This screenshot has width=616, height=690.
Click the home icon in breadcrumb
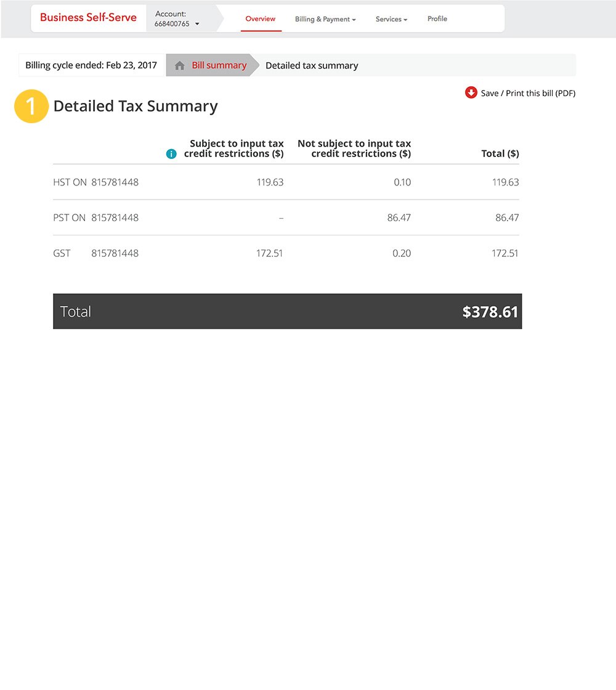[x=180, y=65]
